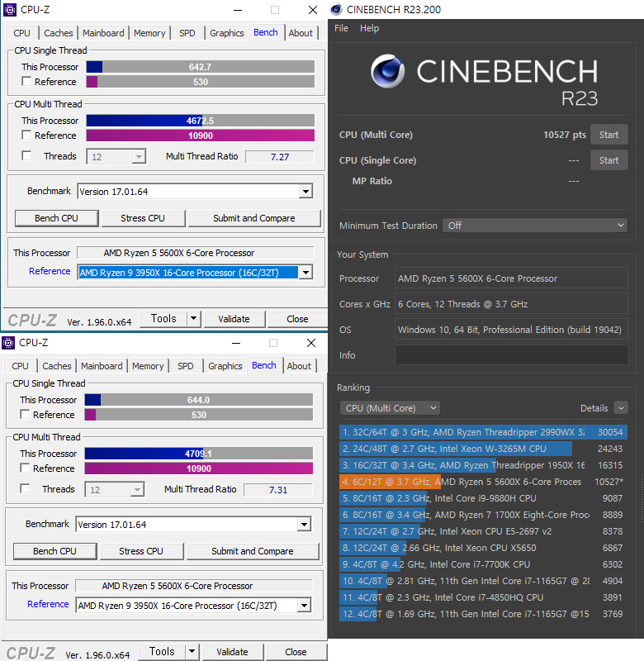644x661 pixels.
Task: Click the 4709.1 multi thread score bar in the bottom CPU-Z window
Action: [198, 454]
